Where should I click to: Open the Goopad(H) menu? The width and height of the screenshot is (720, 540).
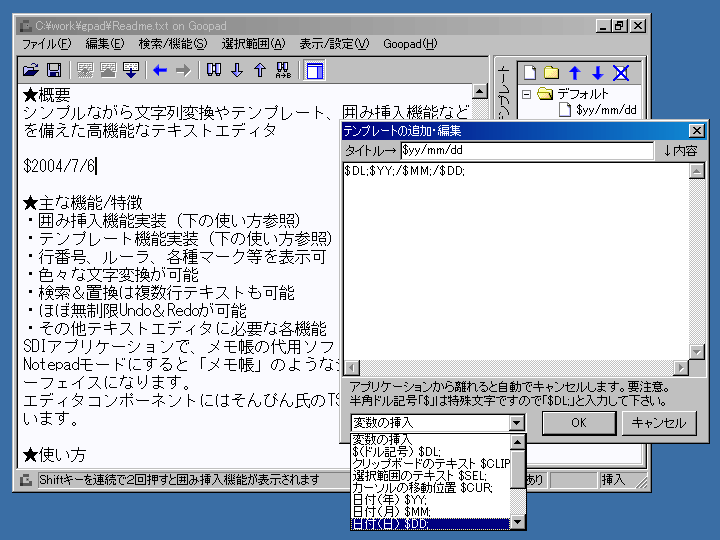[410, 44]
